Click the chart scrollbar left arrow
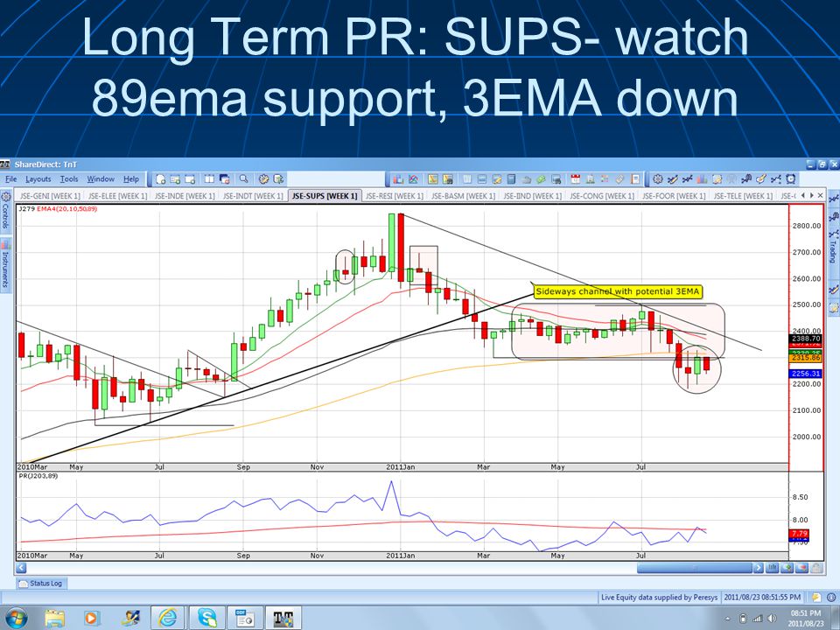Screen dimensions: 840x630 [x=21, y=567]
